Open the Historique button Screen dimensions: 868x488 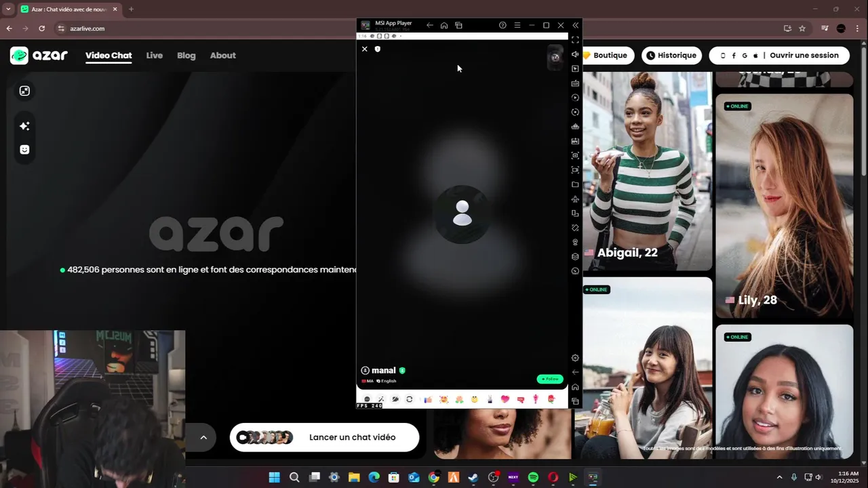[671, 56]
